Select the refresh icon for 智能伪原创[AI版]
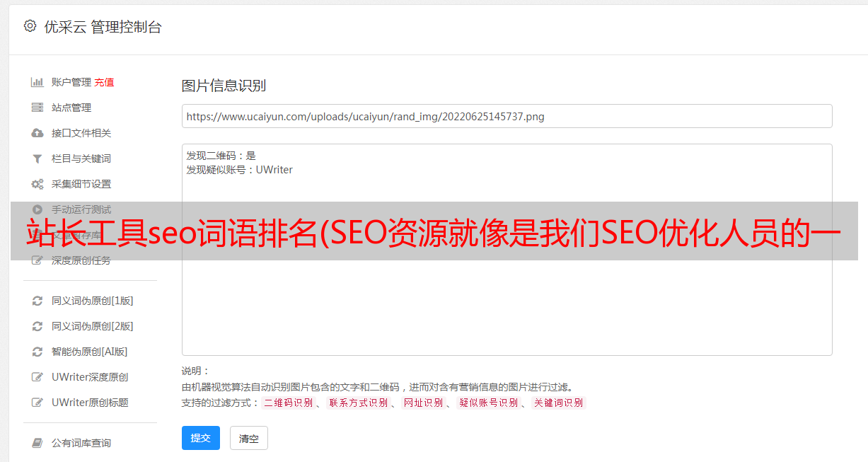Image resolution: width=868 pixels, height=462 pixels. click(x=37, y=352)
